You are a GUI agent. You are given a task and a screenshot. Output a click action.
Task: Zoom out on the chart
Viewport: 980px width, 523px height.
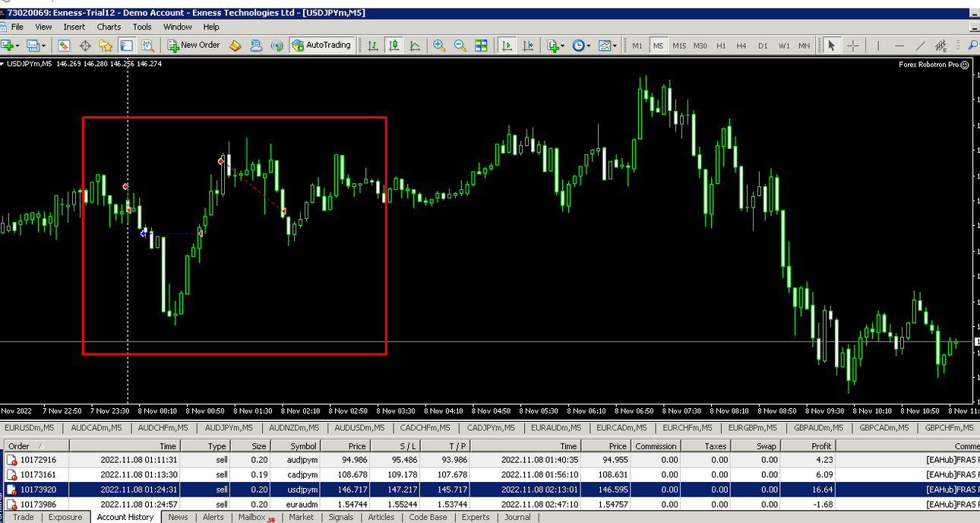pos(460,46)
